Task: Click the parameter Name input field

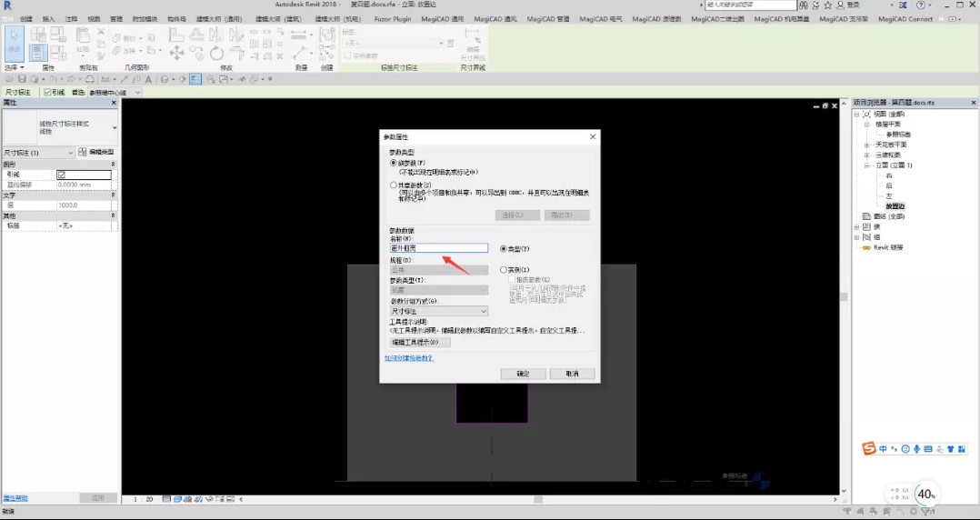Action: click(x=439, y=248)
